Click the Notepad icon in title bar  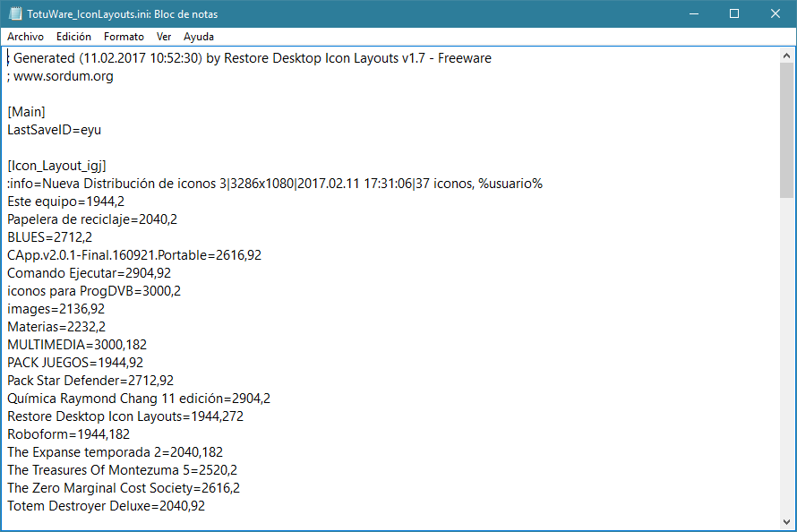[x=15, y=13]
